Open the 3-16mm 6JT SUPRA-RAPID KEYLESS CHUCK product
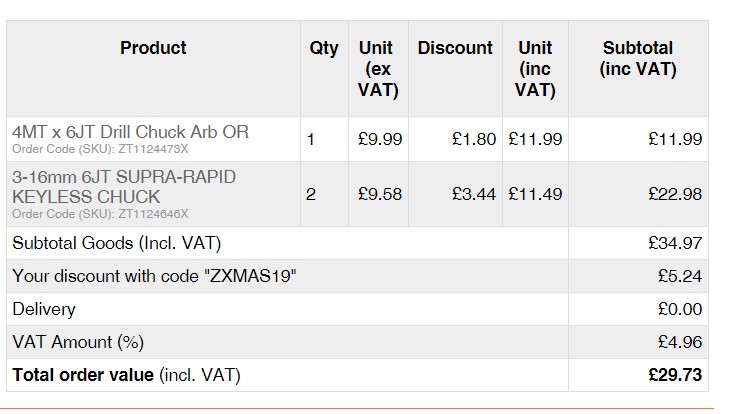Viewport: 746px width, 414px height. [124, 186]
